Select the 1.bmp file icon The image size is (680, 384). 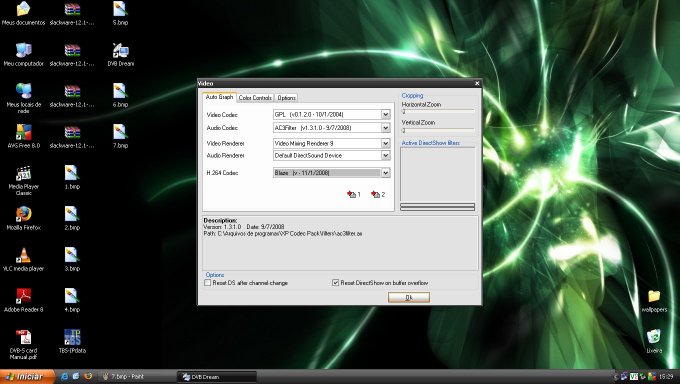72,177
